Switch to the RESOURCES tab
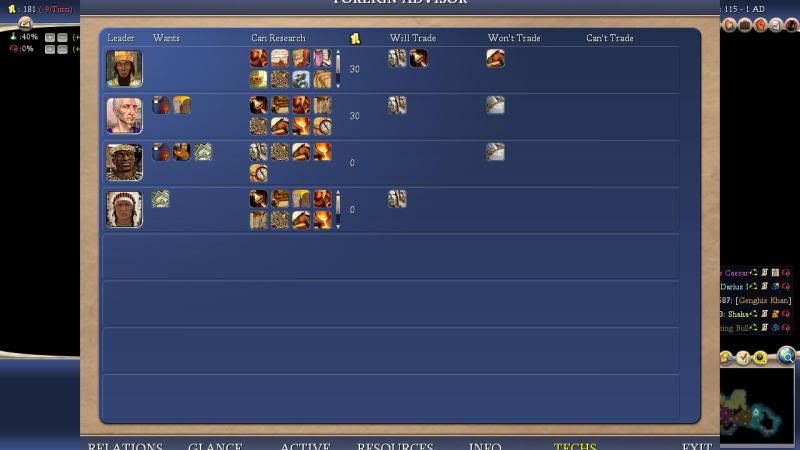 pyautogui.click(x=395, y=445)
